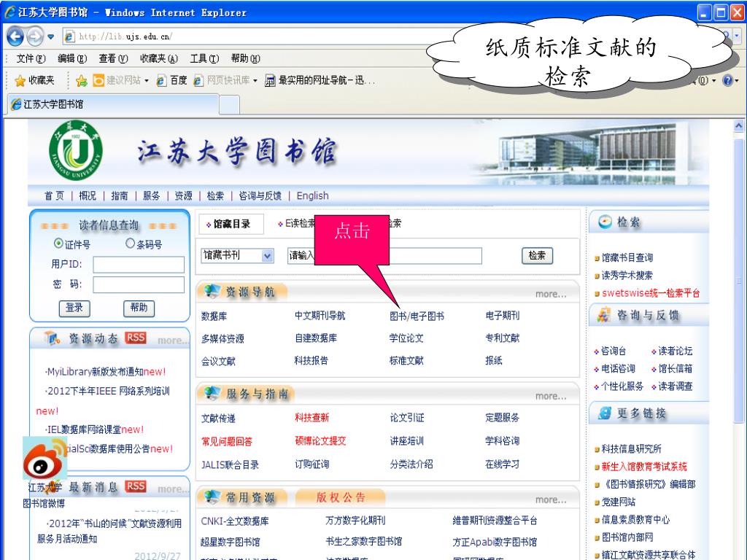Open the 专利文献 link
747x560 pixels.
[x=503, y=338]
